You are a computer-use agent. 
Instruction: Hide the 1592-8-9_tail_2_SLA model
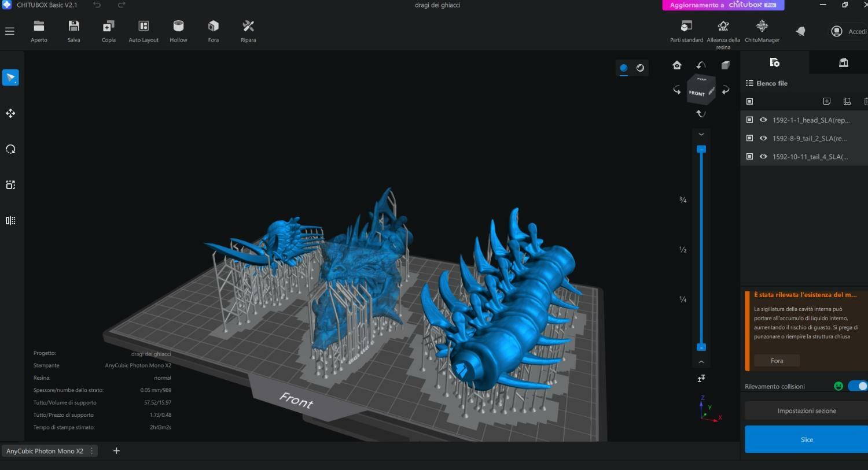click(x=763, y=138)
